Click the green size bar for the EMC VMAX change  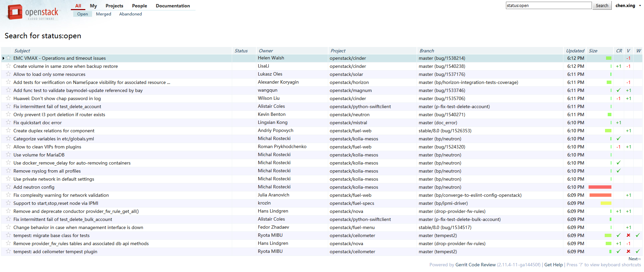(x=608, y=58)
